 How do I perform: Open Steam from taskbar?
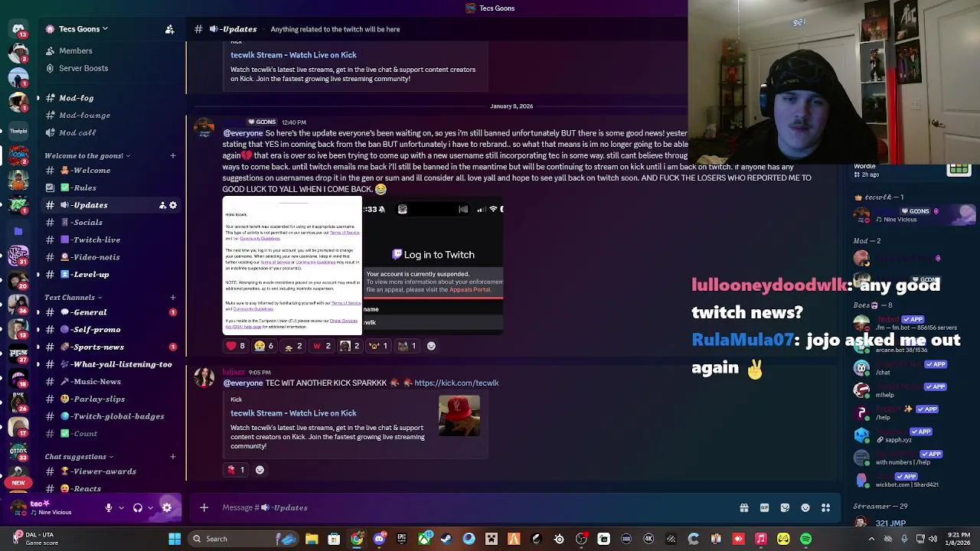(x=446, y=539)
